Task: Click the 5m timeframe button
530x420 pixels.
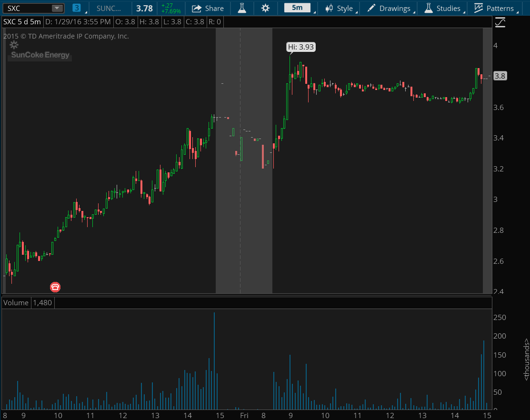Action: tap(297, 8)
